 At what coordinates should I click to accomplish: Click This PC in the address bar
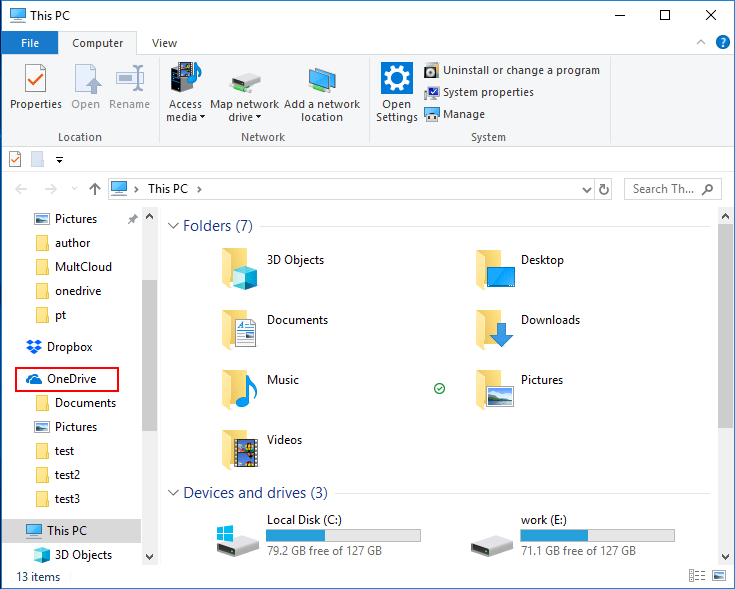(x=168, y=189)
